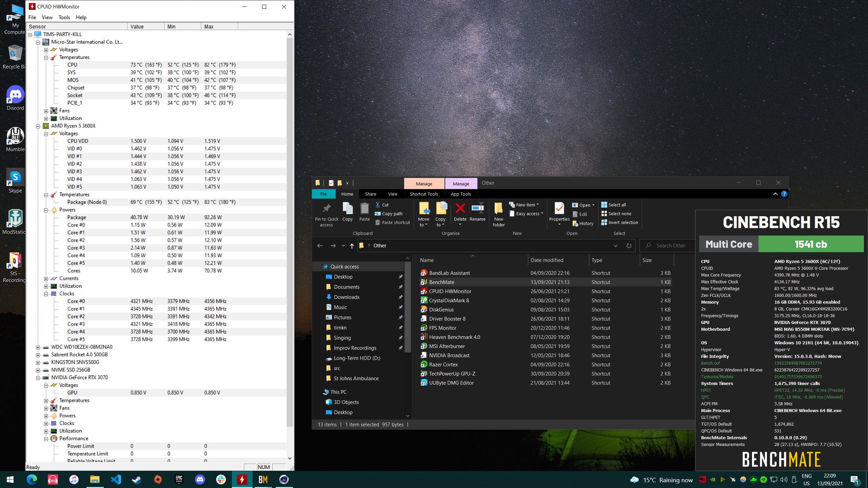
Task: Select the MSI Afterburner shortcut file
Action: coord(447,346)
